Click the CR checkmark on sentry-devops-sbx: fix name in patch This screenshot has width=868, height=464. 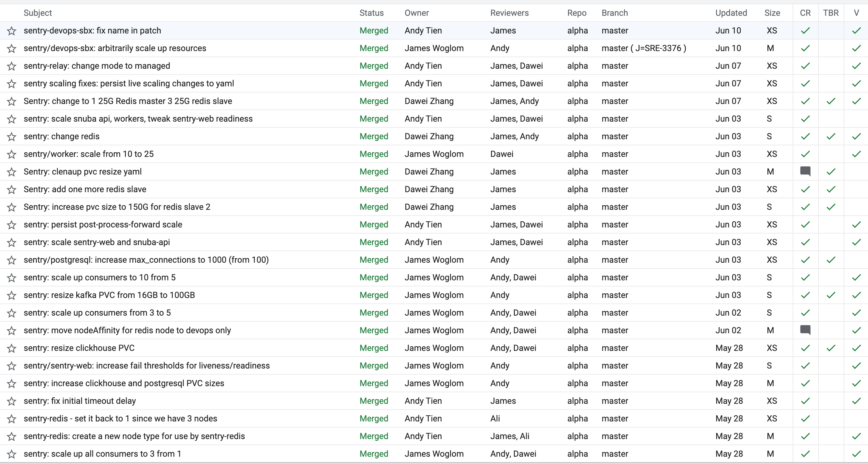pyautogui.click(x=806, y=30)
